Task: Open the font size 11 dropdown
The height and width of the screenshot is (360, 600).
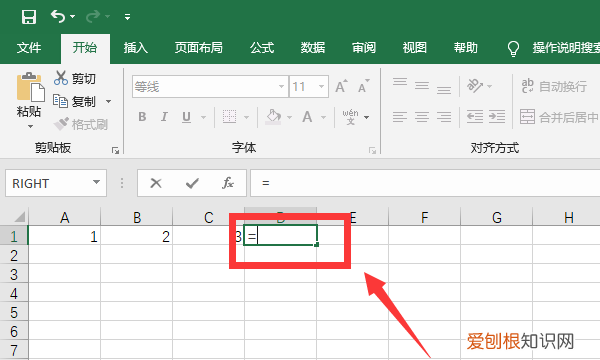Action: click(x=321, y=87)
